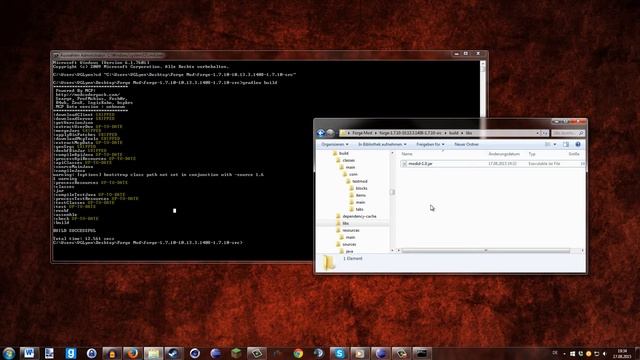Screen dimensions: 640x360
Task: Select the modid-1.0.jar file
Action: tap(492, 164)
